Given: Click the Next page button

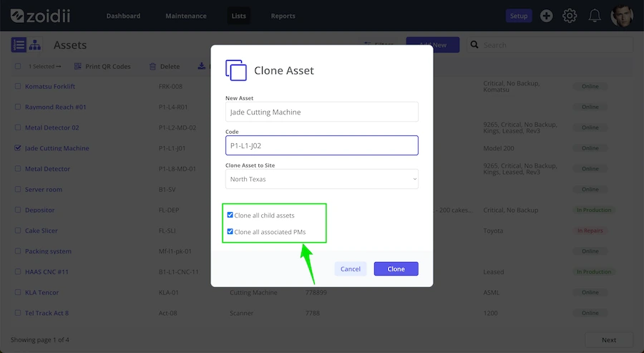Looking at the screenshot, I should pos(609,340).
